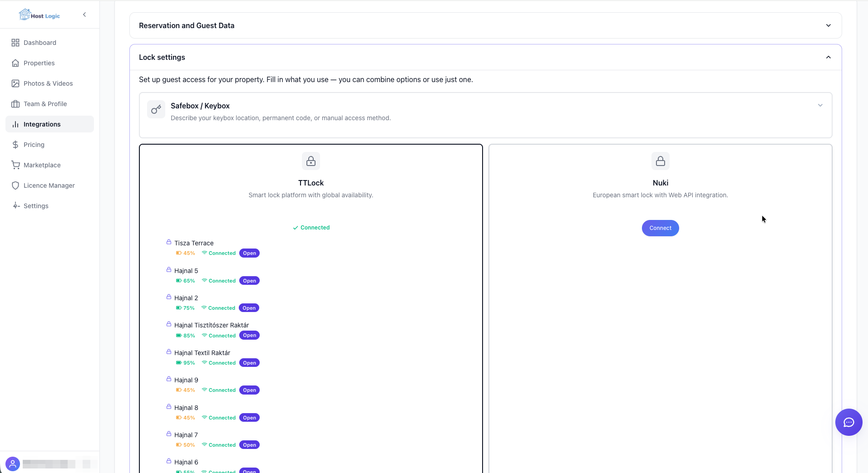
Task: Open the chat support bubble
Action: tap(849, 422)
